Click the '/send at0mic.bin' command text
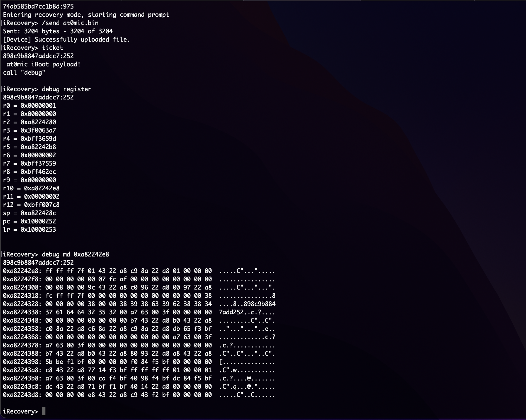The image size is (526, 420). 70,23
